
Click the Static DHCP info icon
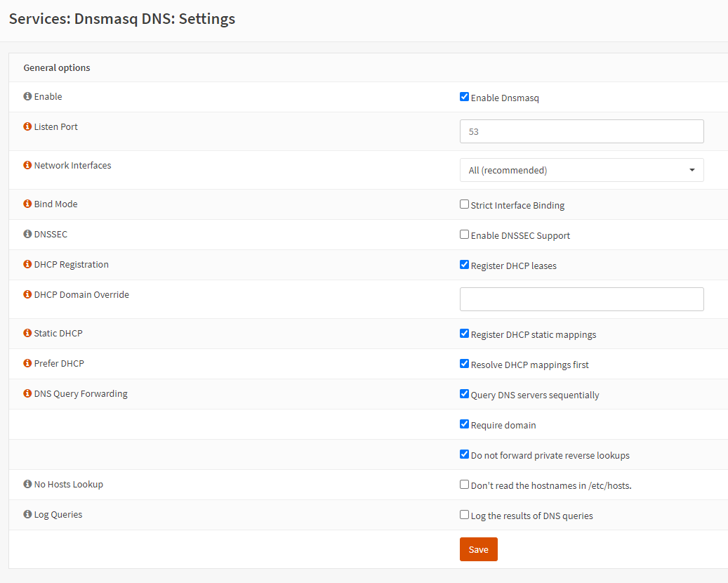pos(27,333)
